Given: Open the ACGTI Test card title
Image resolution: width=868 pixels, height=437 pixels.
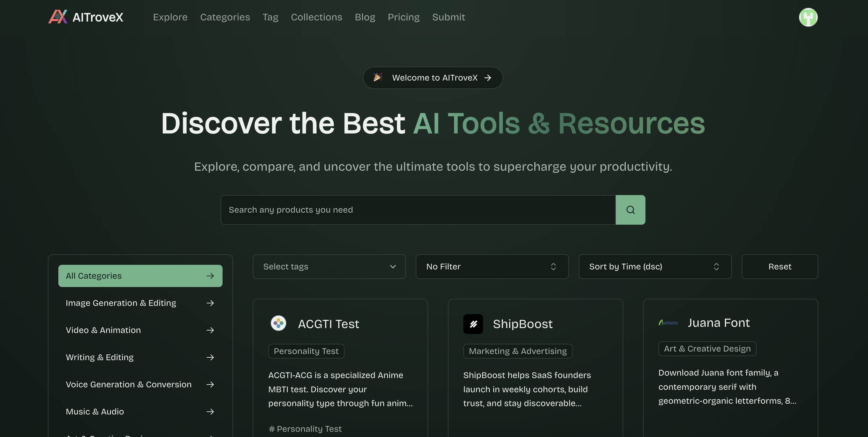Looking at the screenshot, I should point(328,324).
